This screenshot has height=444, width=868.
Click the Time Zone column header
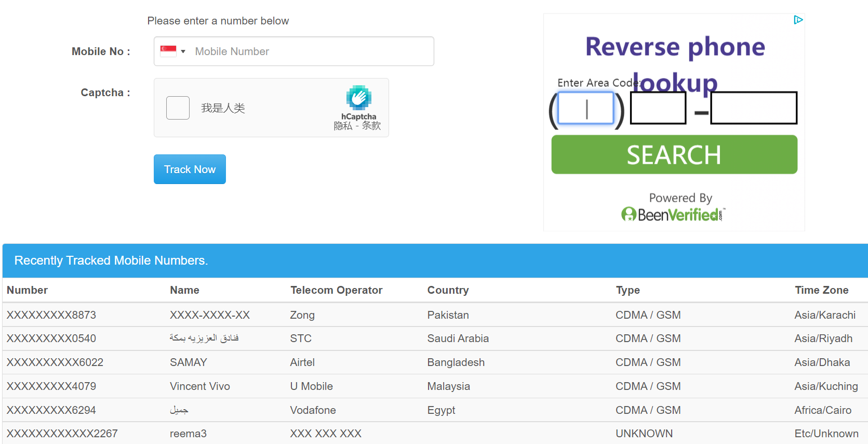tap(821, 290)
